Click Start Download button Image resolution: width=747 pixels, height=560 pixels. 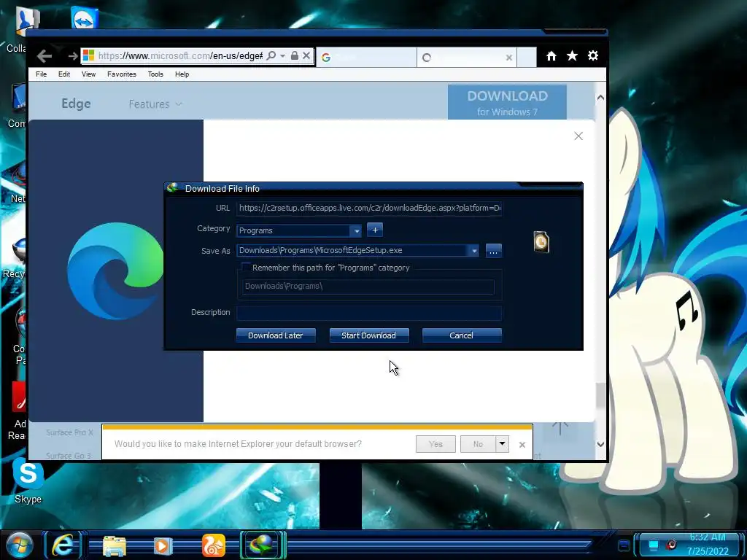pyautogui.click(x=368, y=335)
